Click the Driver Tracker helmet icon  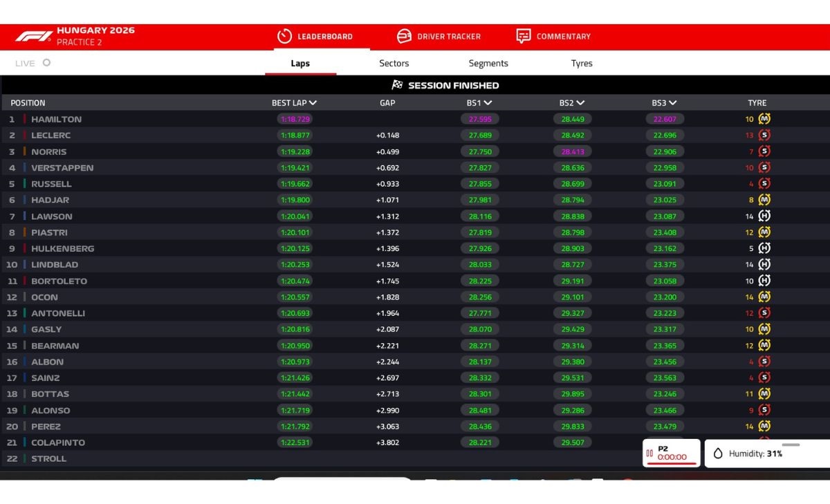click(x=404, y=36)
